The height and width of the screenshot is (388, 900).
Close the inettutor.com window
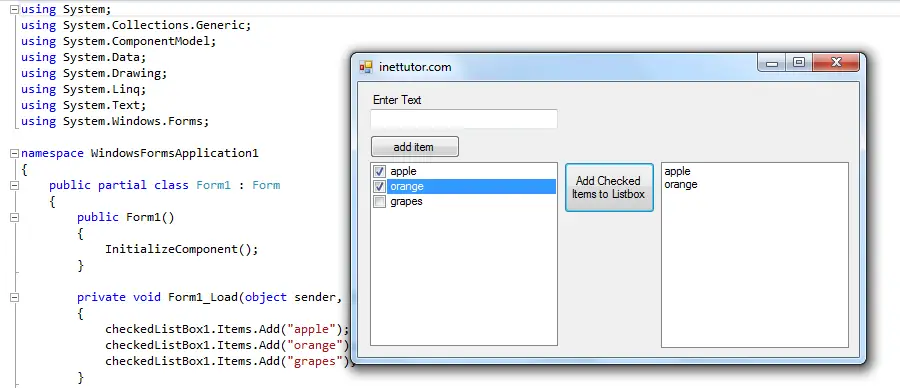coord(836,63)
